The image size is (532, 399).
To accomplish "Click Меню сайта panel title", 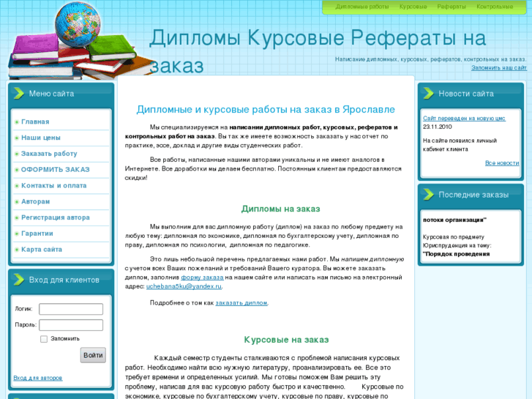I will pos(51,94).
